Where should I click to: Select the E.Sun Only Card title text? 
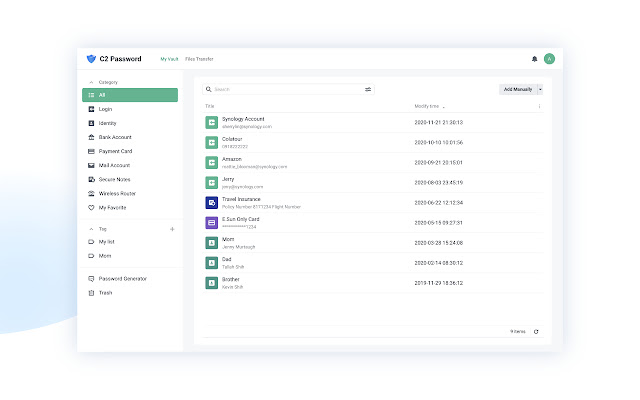240,219
